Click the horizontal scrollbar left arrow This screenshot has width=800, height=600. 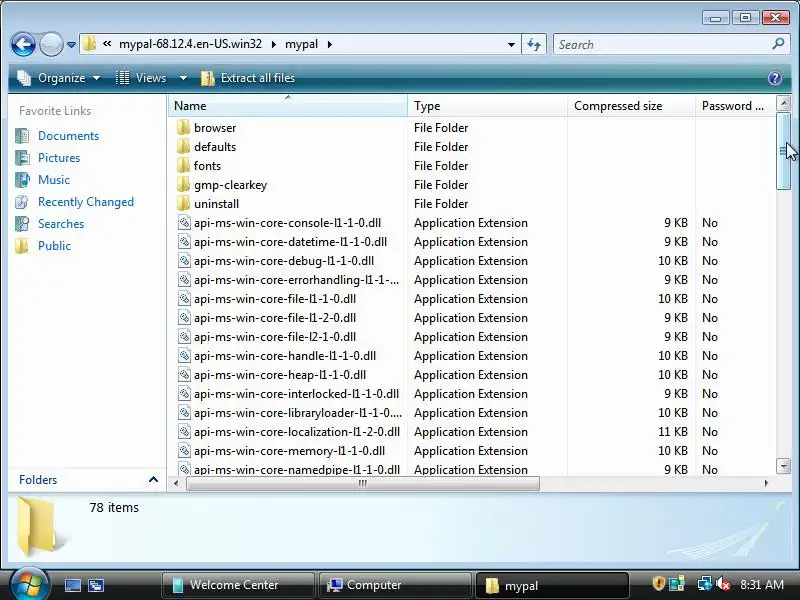pos(177,483)
